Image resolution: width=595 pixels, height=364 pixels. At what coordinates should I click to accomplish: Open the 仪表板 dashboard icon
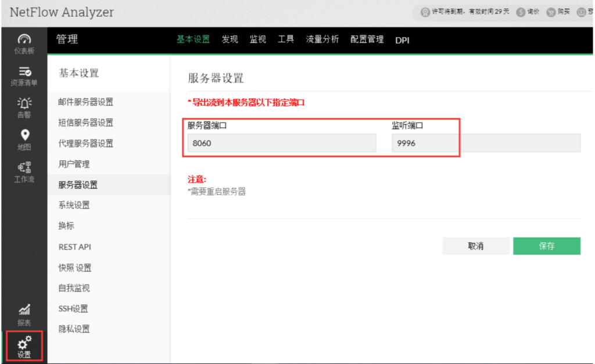click(x=24, y=44)
